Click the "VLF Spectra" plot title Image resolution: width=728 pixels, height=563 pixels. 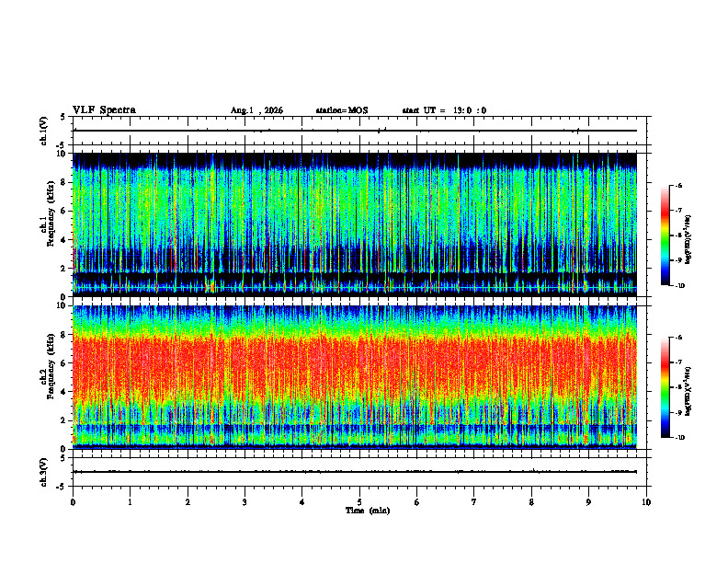(104, 110)
